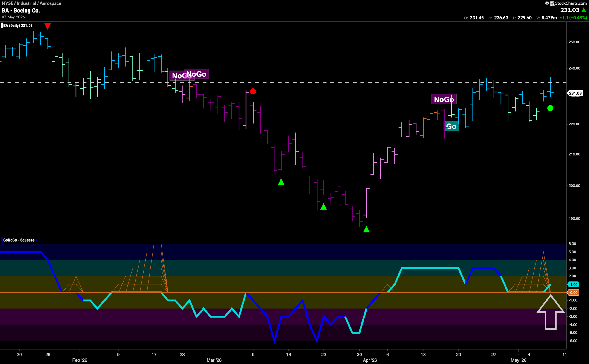Click green up-triangle marker near 16 Mar
Image resolution: width=589 pixels, height=364 pixels.
click(281, 182)
